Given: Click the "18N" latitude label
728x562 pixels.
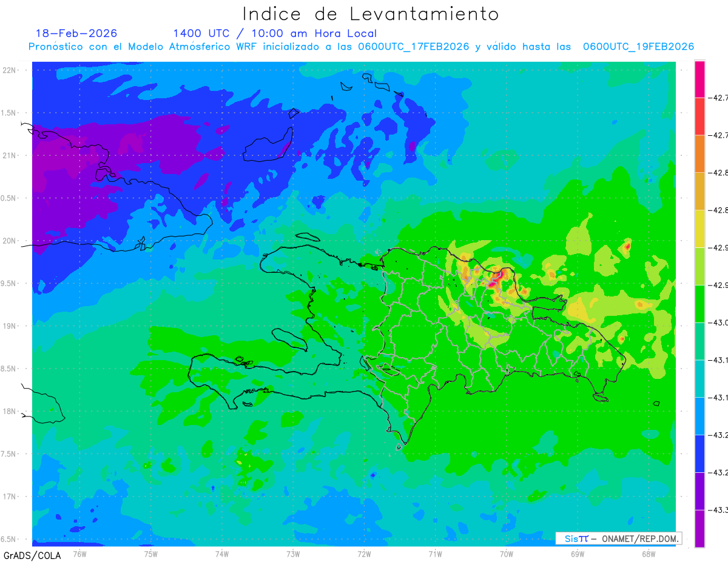Looking at the screenshot, I should point(10,411).
